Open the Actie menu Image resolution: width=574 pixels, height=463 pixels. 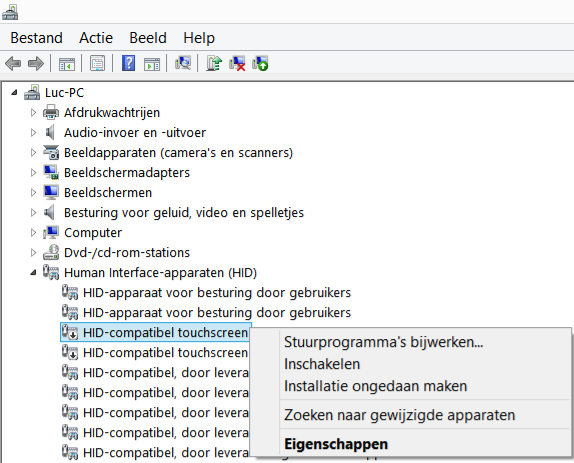click(96, 38)
